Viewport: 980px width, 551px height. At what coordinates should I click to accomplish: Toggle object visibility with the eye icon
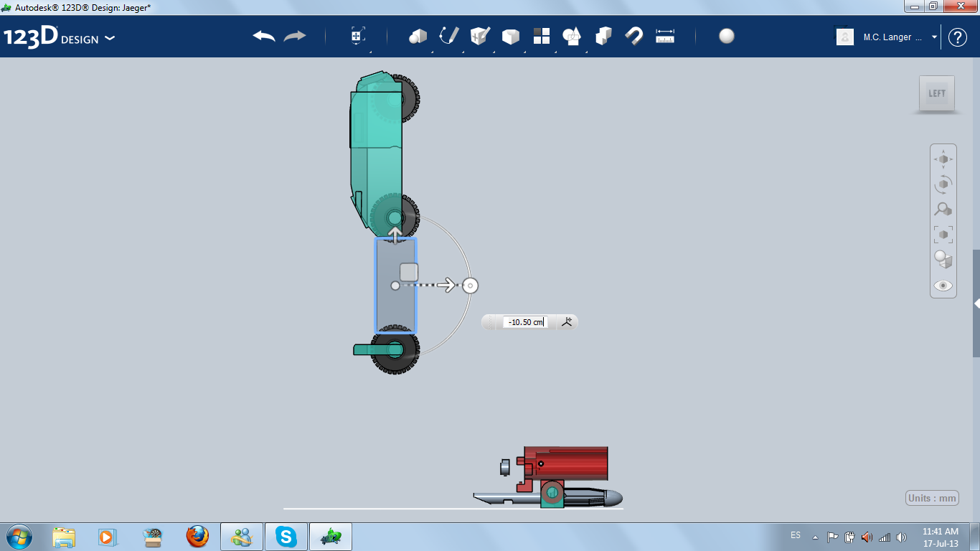[943, 286]
